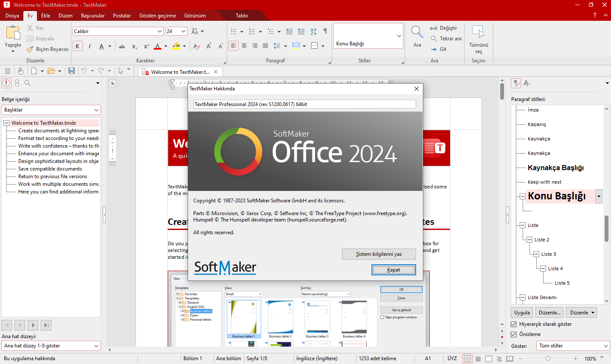The height and width of the screenshot is (364, 611).
Task: Open the Konu Başlığı styles gallery dropdown
Action: 399,36
